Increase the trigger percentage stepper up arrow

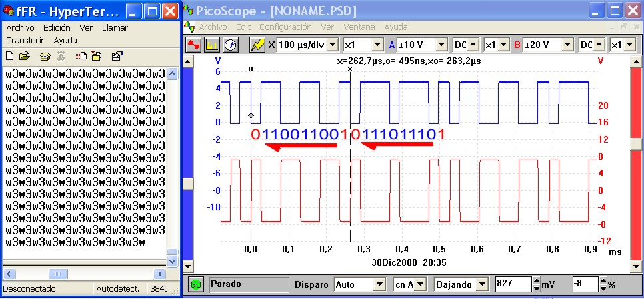click(602, 281)
